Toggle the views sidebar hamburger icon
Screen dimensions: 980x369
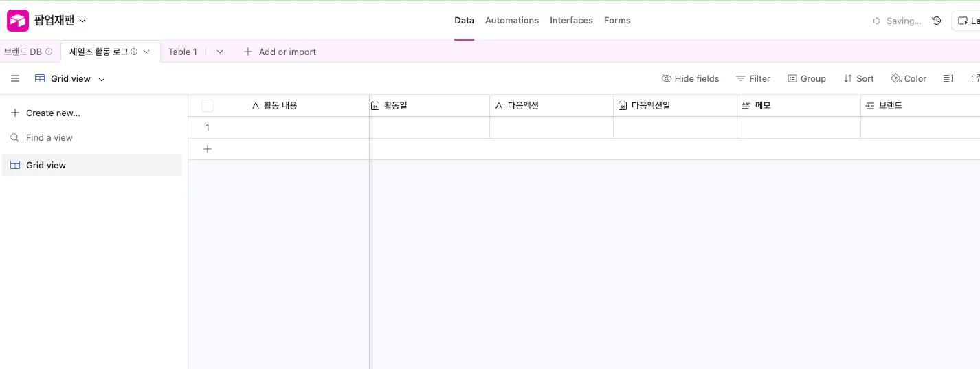click(x=15, y=78)
